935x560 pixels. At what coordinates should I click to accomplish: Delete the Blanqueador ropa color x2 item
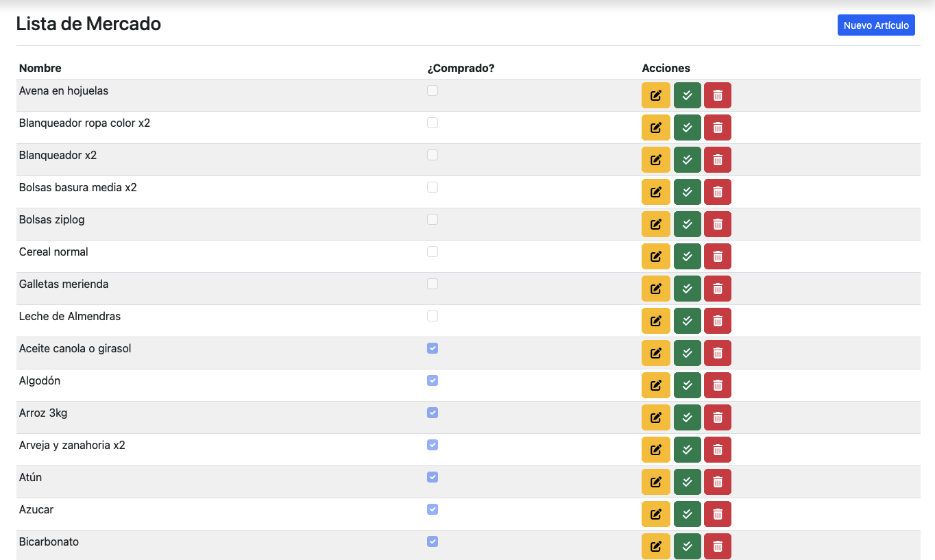(717, 127)
